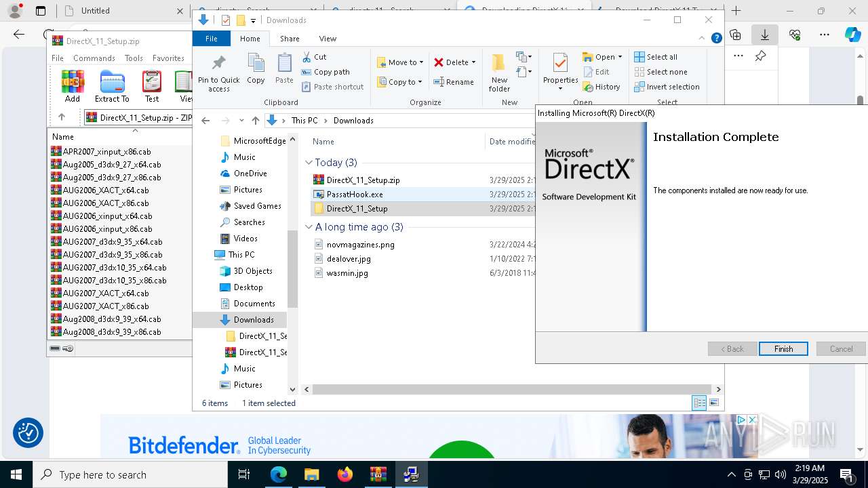Click Rename in Organize group

pos(454,82)
